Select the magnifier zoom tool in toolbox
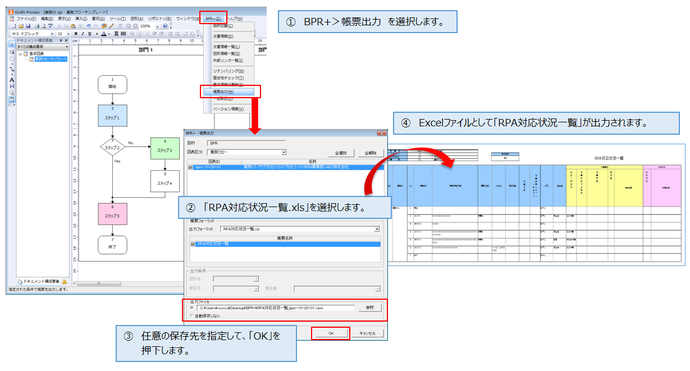This screenshot has width=690, height=371. click(12, 93)
